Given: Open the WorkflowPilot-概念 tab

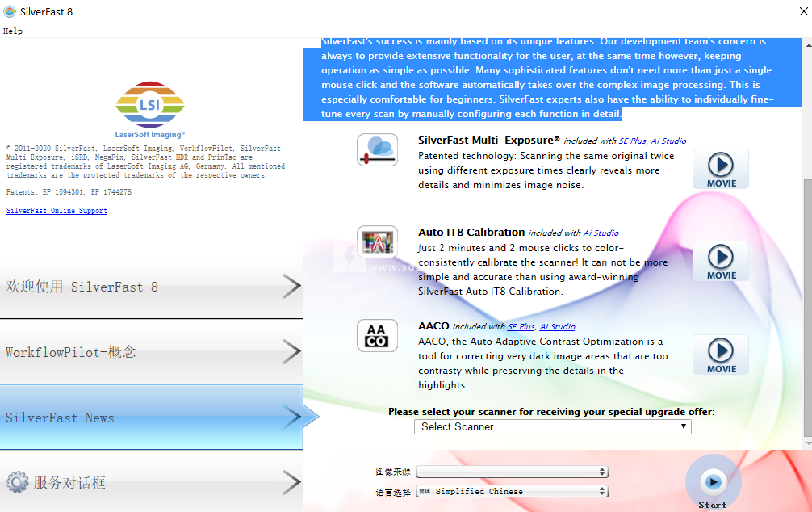Looking at the screenshot, I should 151,352.
